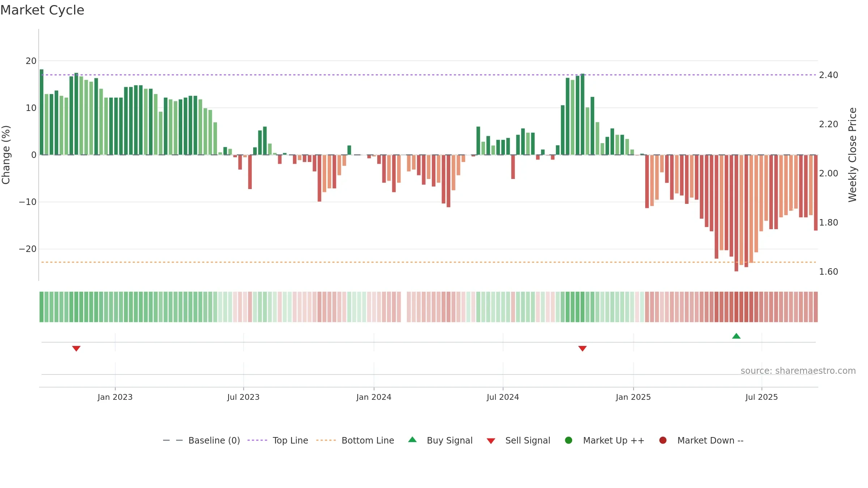Click the grey dashed Baseline legend sample
Image resolution: width=868 pixels, height=488 pixels.
(173, 440)
